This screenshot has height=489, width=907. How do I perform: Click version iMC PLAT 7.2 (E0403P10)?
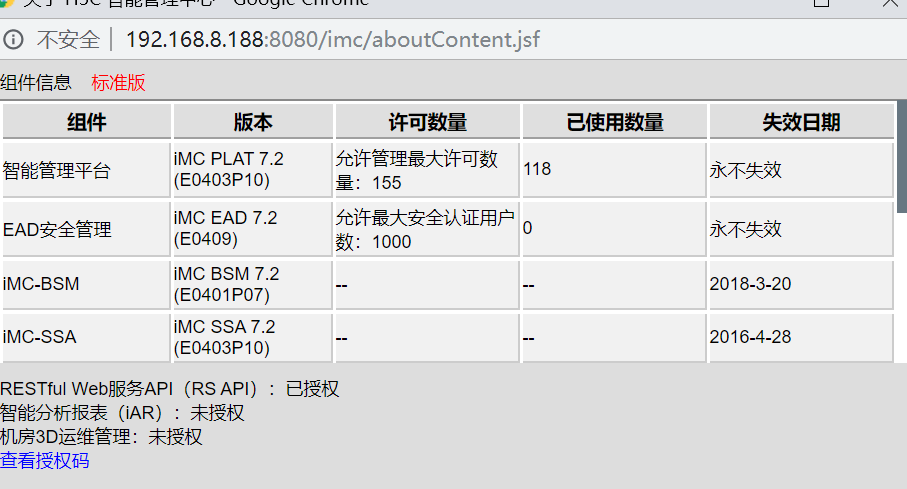tap(253, 170)
